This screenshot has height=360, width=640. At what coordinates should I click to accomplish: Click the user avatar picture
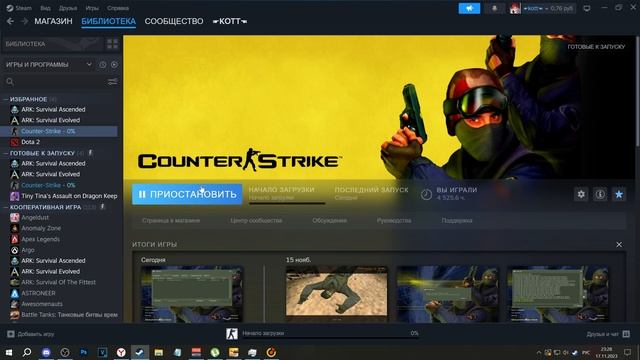(515, 8)
